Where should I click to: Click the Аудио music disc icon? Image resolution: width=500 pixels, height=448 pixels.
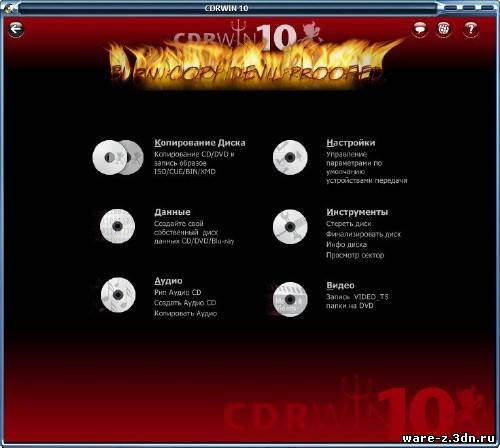coord(118,295)
